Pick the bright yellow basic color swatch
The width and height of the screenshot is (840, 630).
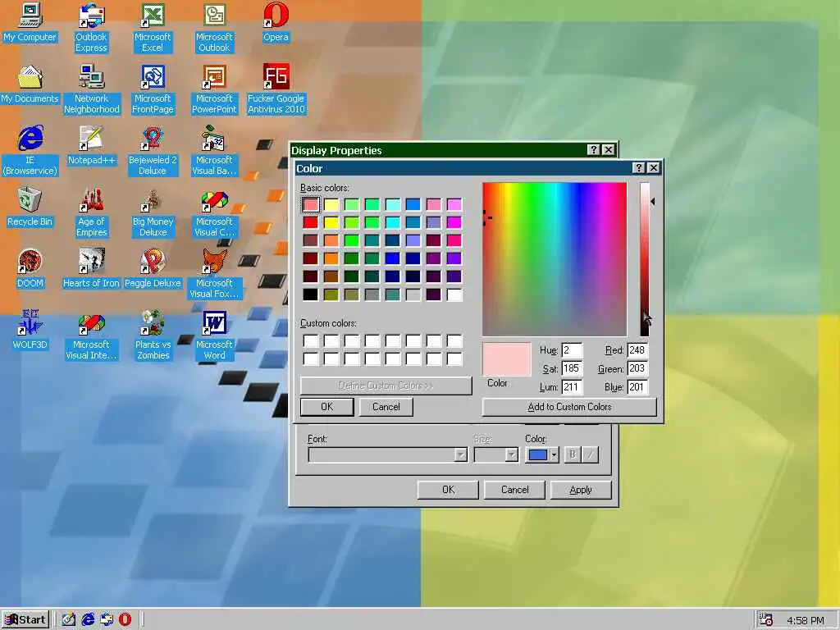pos(331,222)
